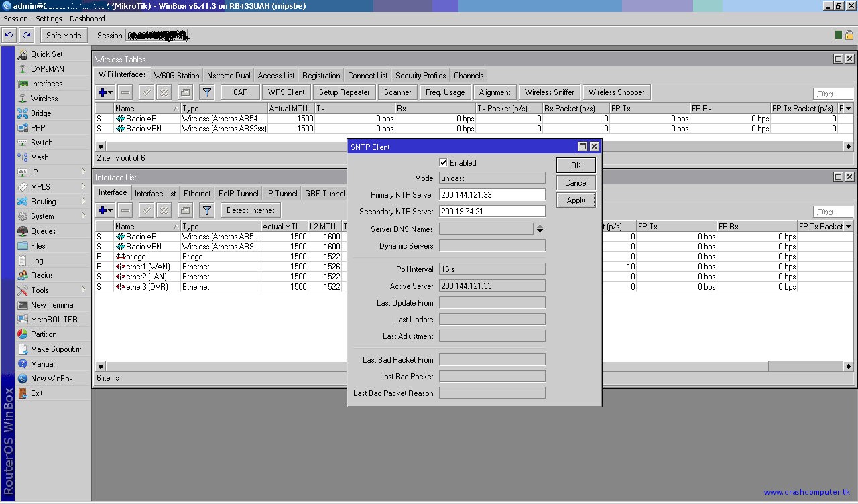Open the Dashboard menu
The width and height of the screenshot is (858, 504).
(x=87, y=19)
